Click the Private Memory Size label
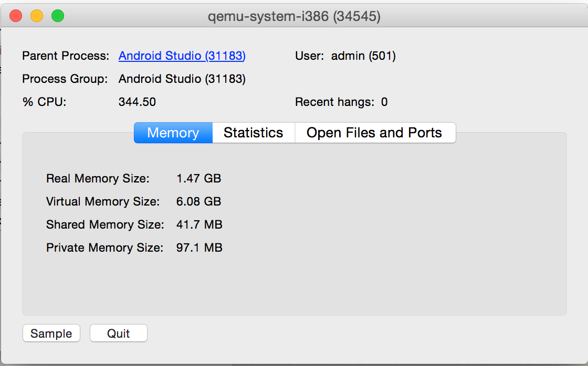Screen dimensions: 588x366 click(104, 247)
